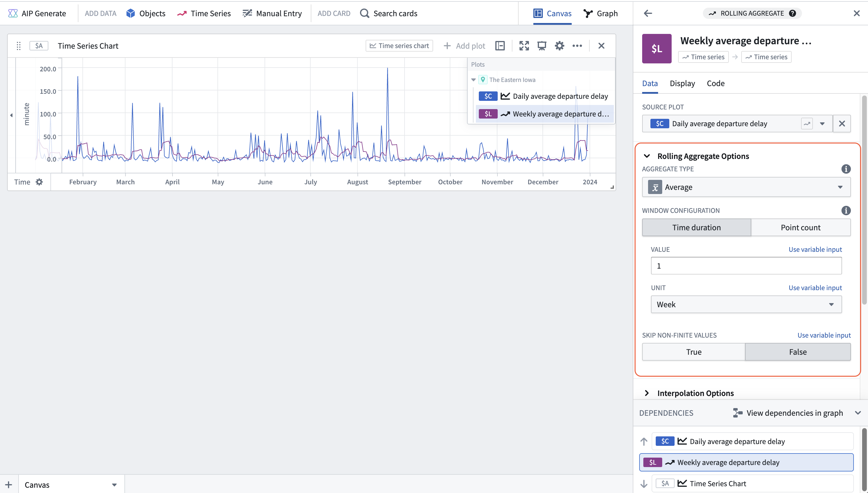
Task: Click the Rolling Aggregate help icon
Action: click(792, 13)
